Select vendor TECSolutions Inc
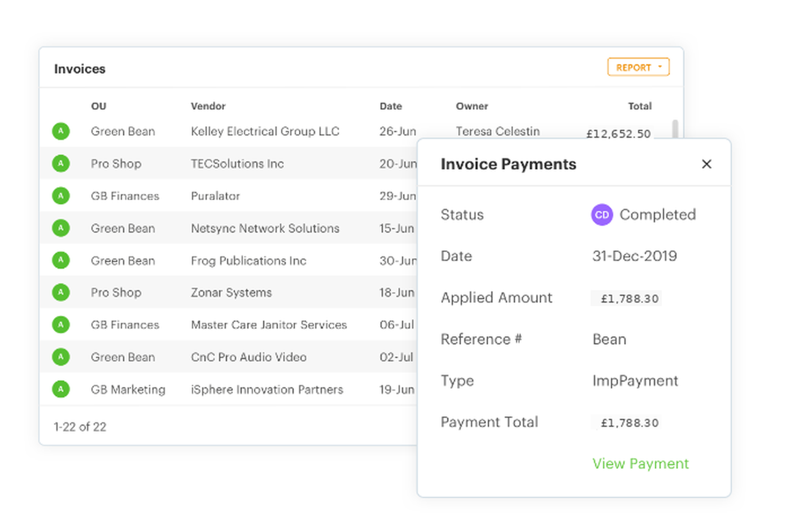812x516 pixels. point(237,164)
